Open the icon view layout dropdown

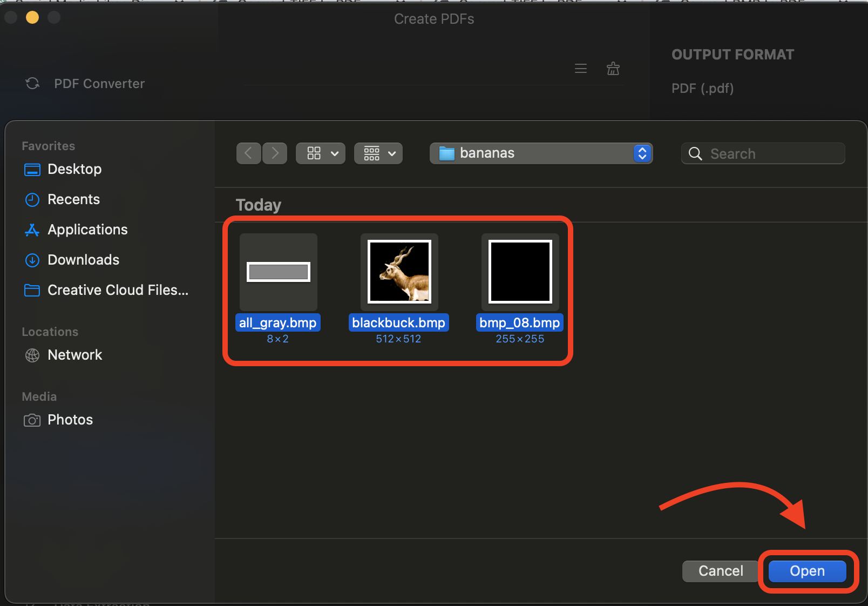[x=320, y=153]
